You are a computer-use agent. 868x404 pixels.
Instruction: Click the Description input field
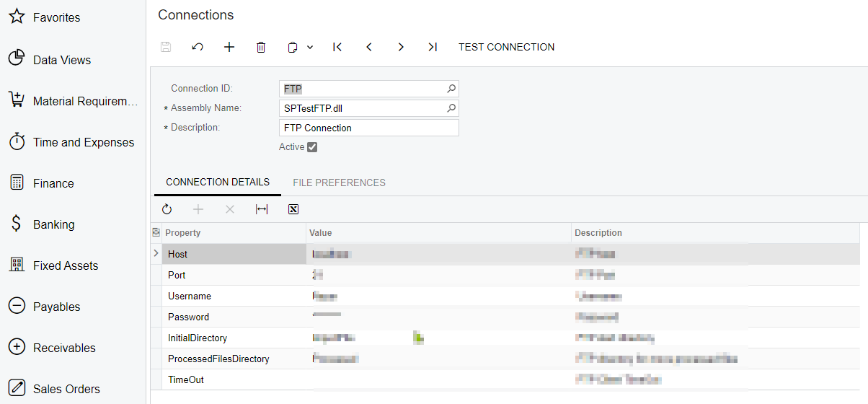coord(368,128)
